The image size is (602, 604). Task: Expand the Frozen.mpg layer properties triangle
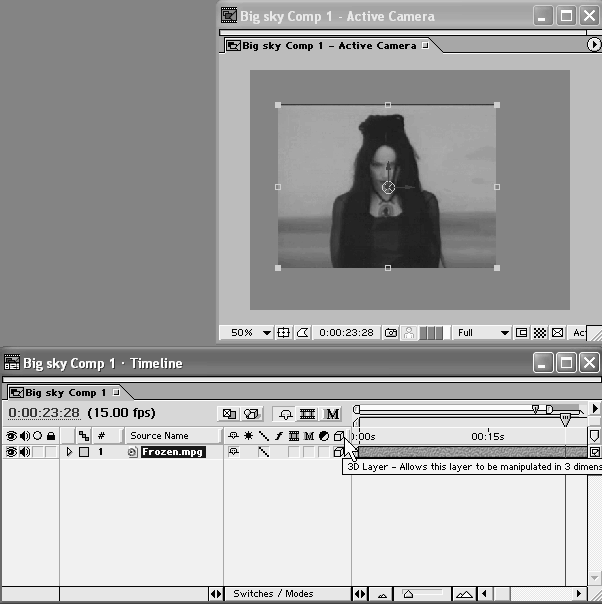coord(69,452)
